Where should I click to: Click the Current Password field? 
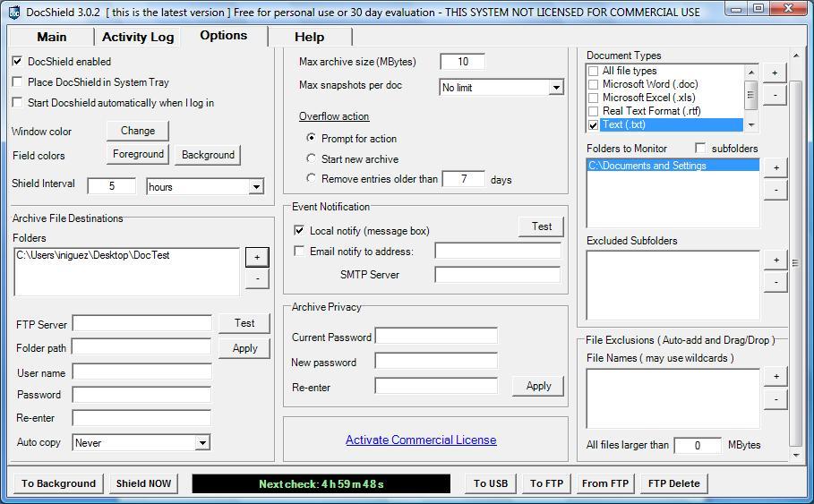(436, 336)
